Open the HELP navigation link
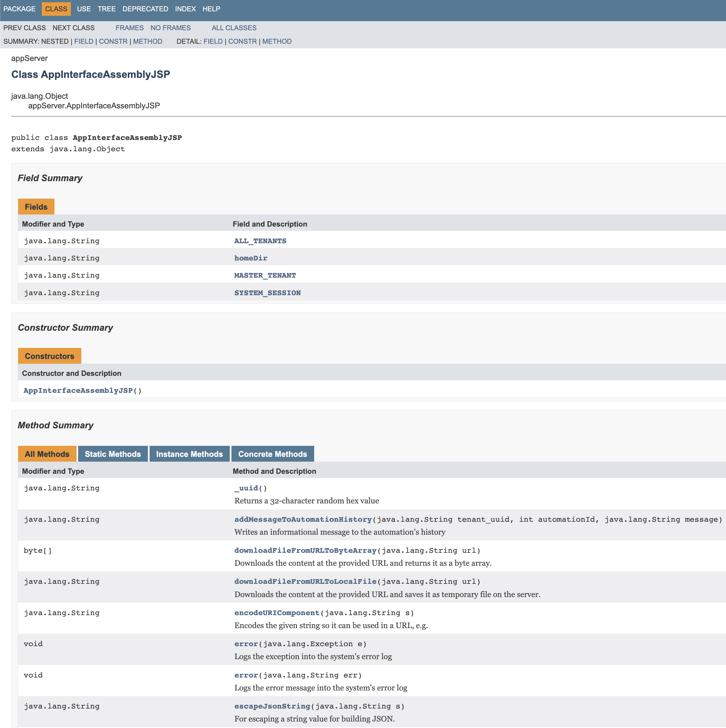 (x=211, y=9)
